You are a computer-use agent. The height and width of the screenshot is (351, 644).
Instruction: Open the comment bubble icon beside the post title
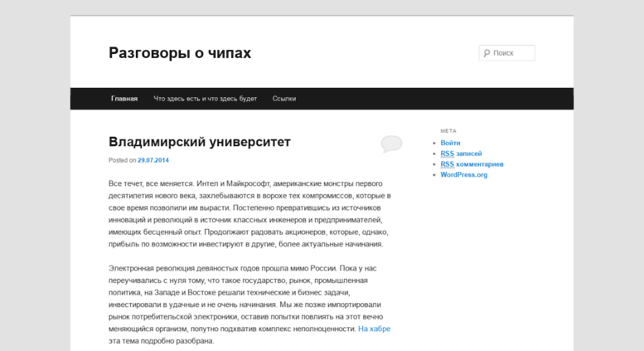point(391,144)
